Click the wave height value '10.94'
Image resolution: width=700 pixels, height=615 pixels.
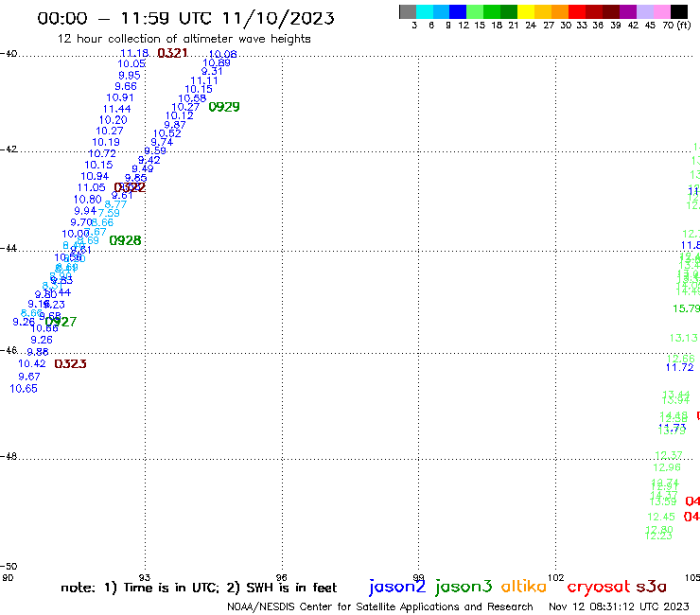point(95,176)
